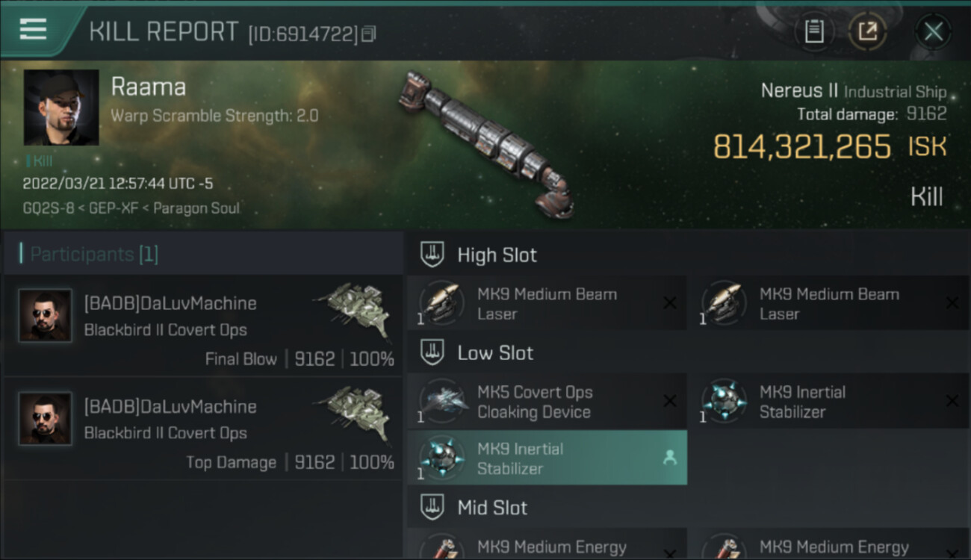Close the kill report window
This screenshot has width=971, height=560.
pos(933,32)
